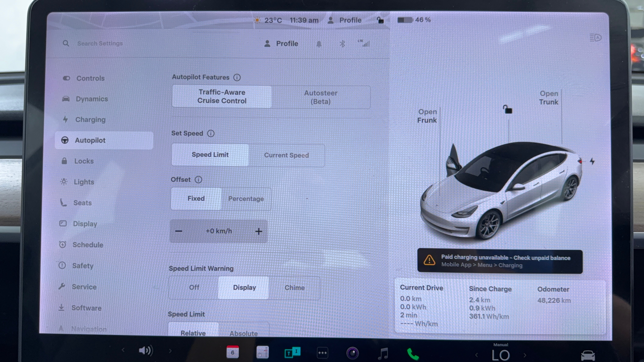Open the more apps ellipsis icon
This screenshot has height=362, width=644.
click(322, 353)
